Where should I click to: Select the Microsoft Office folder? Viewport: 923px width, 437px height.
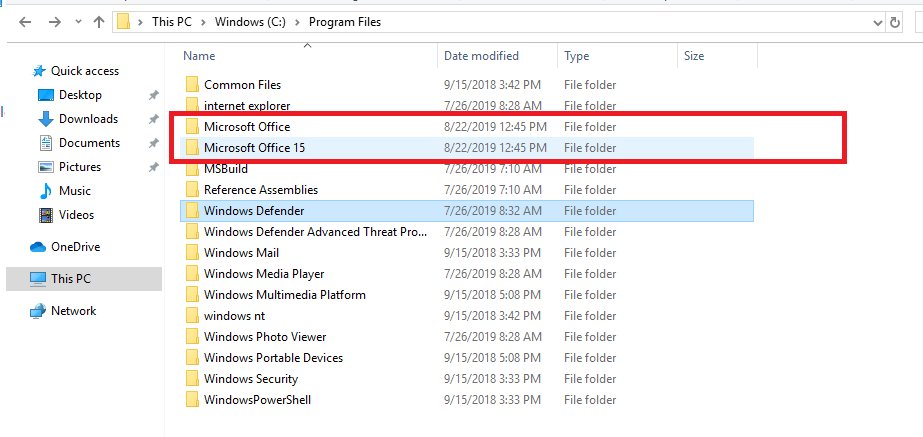click(x=467, y=127)
